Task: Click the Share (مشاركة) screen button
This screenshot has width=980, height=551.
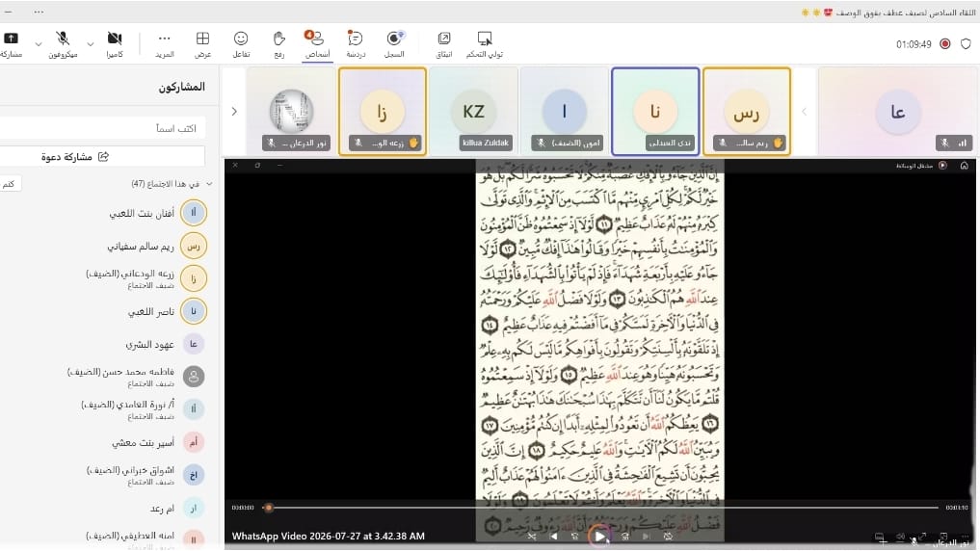Action: 12,44
